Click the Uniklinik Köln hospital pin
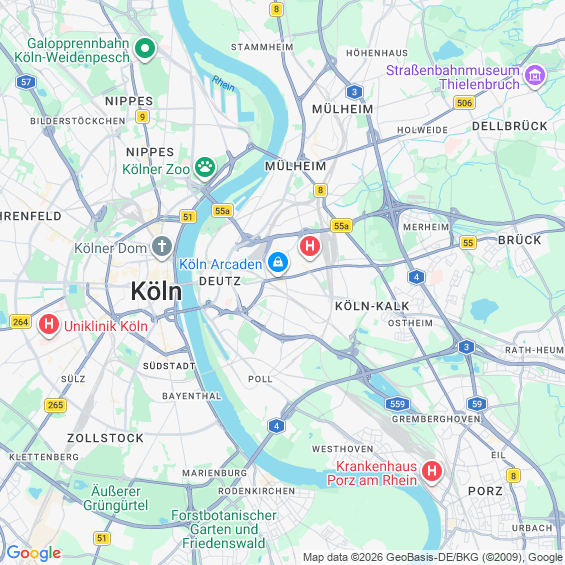 click(x=49, y=325)
